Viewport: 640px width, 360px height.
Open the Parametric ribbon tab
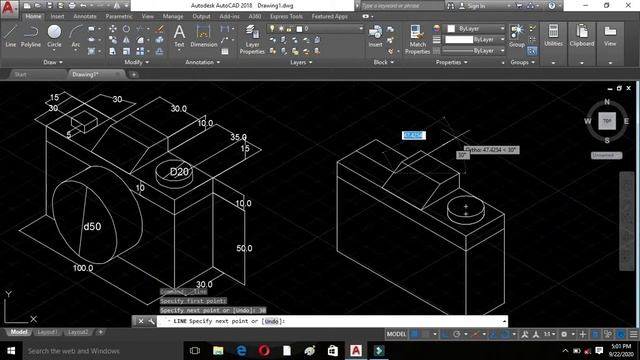pyautogui.click(x=119, y=16)
